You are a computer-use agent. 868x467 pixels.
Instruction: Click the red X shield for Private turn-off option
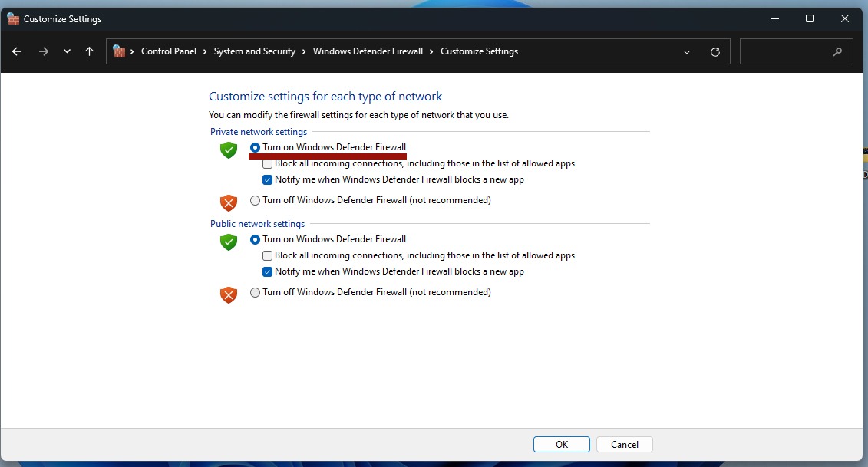point(228,202)
